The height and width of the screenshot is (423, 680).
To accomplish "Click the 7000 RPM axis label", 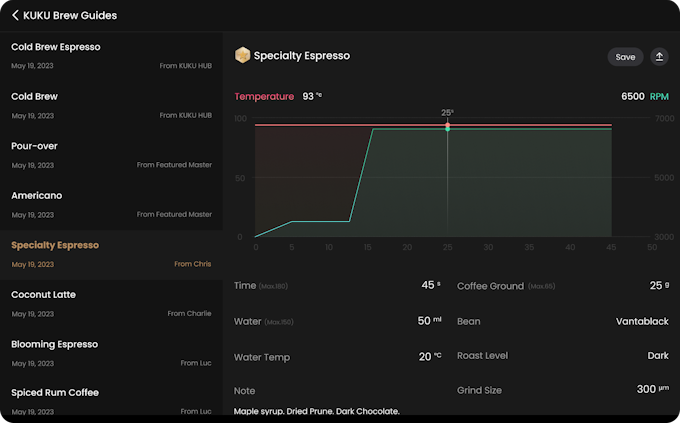I will pyautogui.click(x=664, y=118).
